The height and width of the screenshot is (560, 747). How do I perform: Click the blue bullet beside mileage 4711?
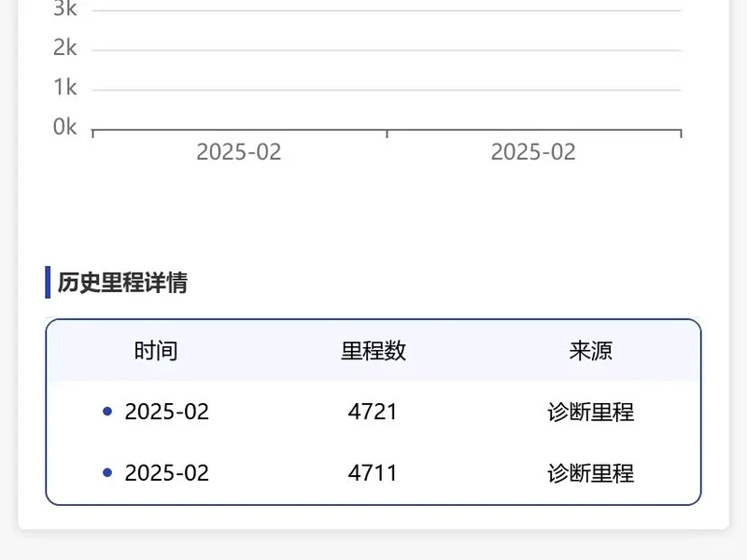point(107,472)
